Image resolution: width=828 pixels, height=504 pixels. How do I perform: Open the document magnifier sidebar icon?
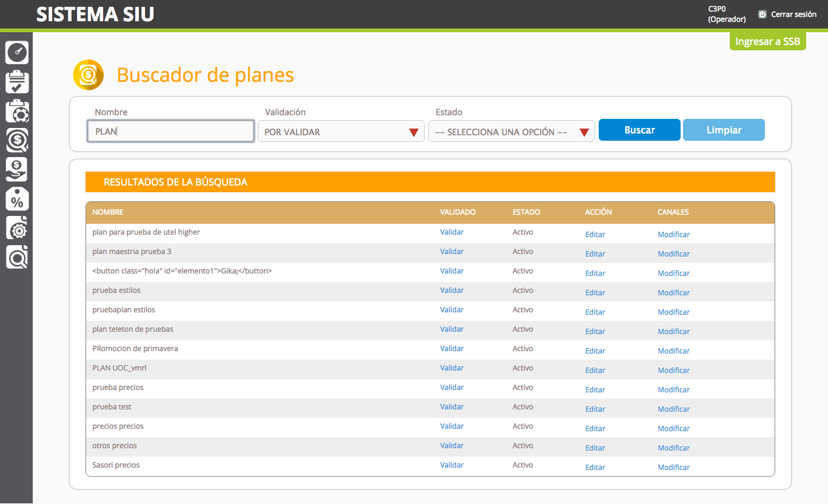coord(17,257)
